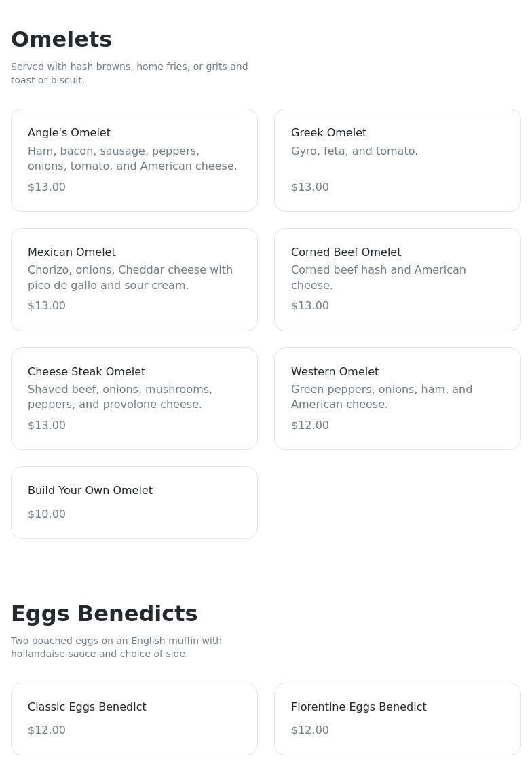Click the "Corned beef hash" description text

tap(378, 278)
